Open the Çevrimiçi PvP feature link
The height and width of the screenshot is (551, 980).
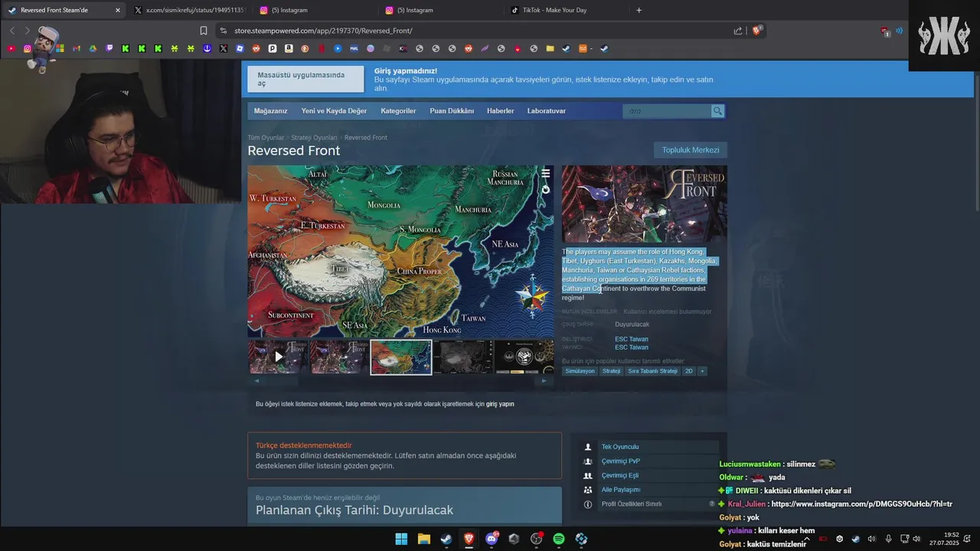[621, 461]
